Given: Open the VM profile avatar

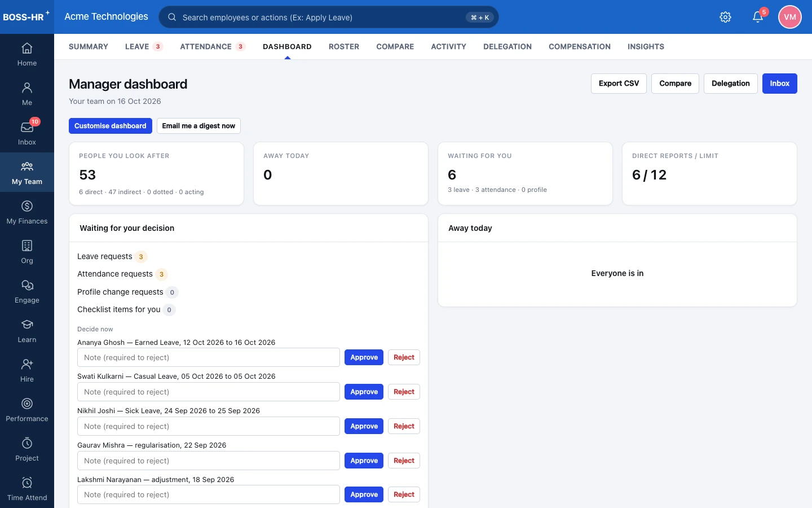Looking at the screenshot, I should [x=790, y=17].
